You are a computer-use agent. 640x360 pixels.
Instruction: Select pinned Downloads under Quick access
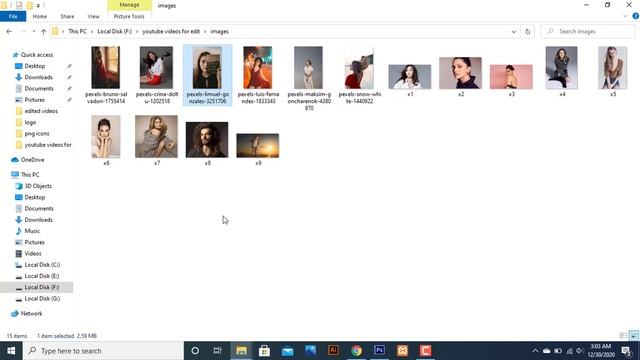(x=38, y=77)
